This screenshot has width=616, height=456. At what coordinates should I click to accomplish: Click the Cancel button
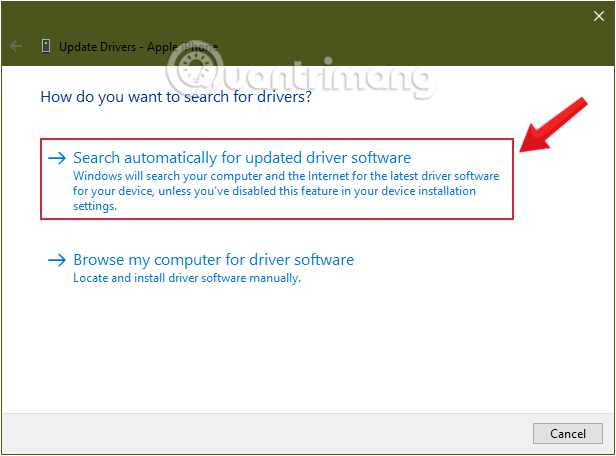(568, 434)
